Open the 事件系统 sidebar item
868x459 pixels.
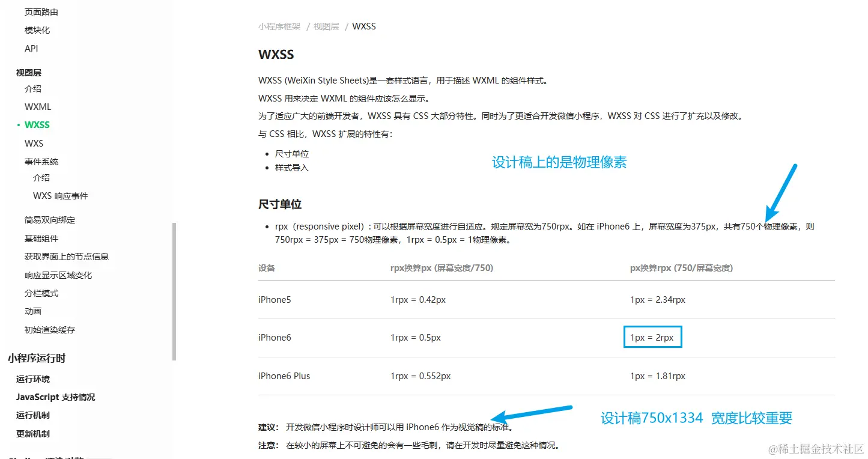41,162
